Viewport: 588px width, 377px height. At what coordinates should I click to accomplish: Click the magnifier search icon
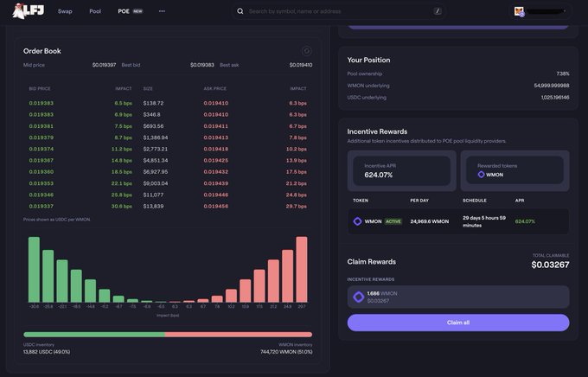click(x=240, y=11)
